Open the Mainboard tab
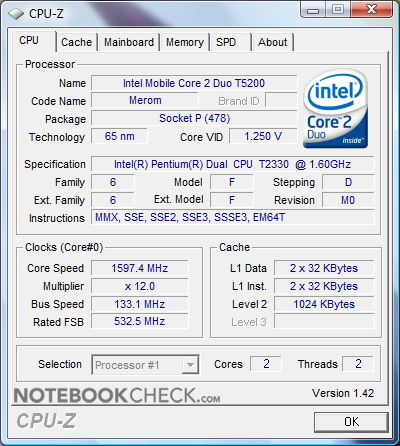The height and width of the screenshot is (446, 400). pos(129,42)
